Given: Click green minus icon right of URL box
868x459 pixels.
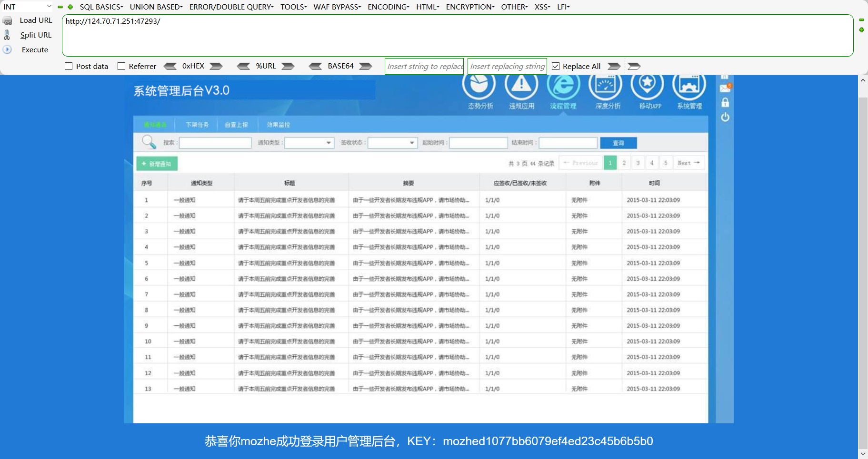Looking at the screenshot, I should (861, 20).
